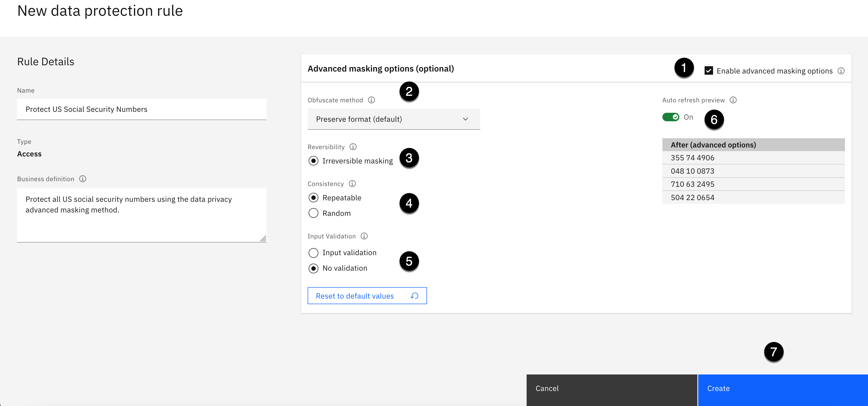
Task: Uncheck Enable advanced masking options checkbox
Action: click(708, 71)
